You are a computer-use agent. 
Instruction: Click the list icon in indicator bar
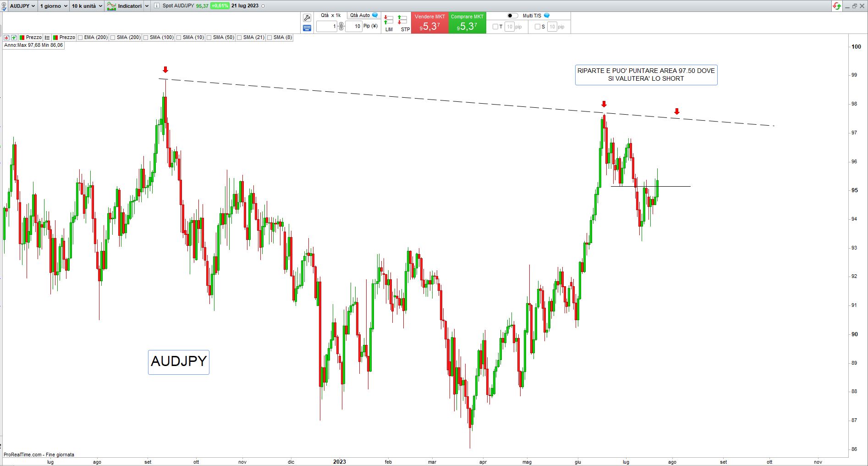pos(47,38)
